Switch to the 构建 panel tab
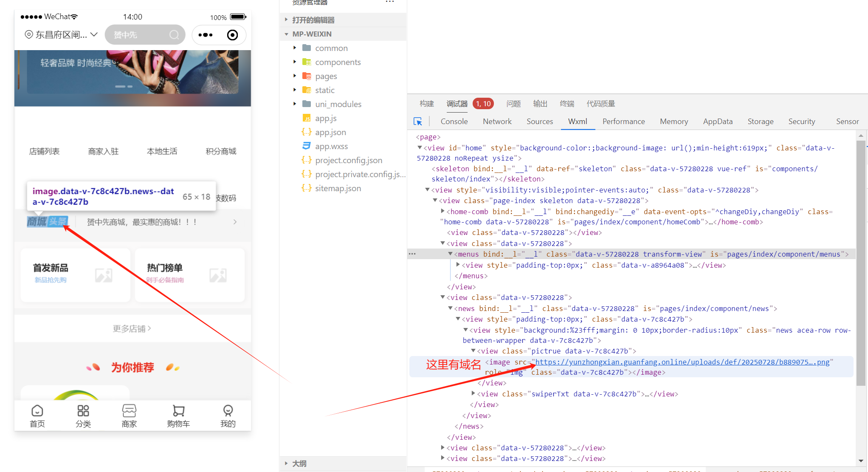Image resolution: width=868 pixels, height=472 pixels. (427, 104)
